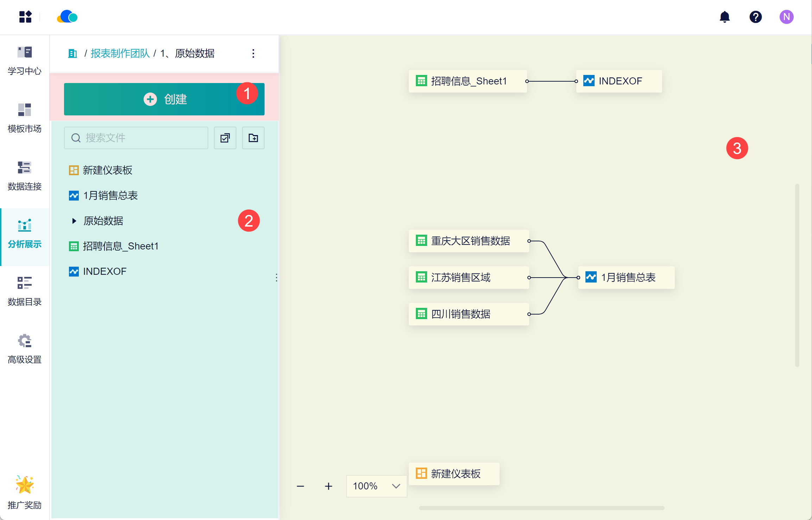Select 招聘信息_Sheet1 node on canvas

pyautogui.click(x=468, y=81)
